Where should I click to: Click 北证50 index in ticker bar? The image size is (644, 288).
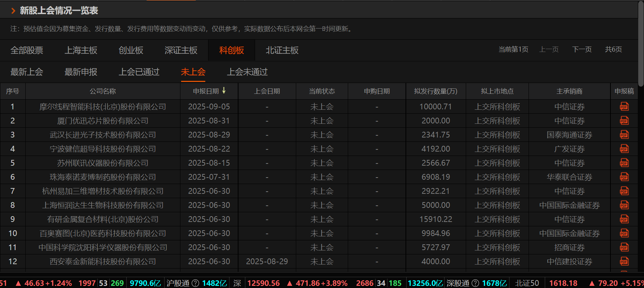(527, 283)
